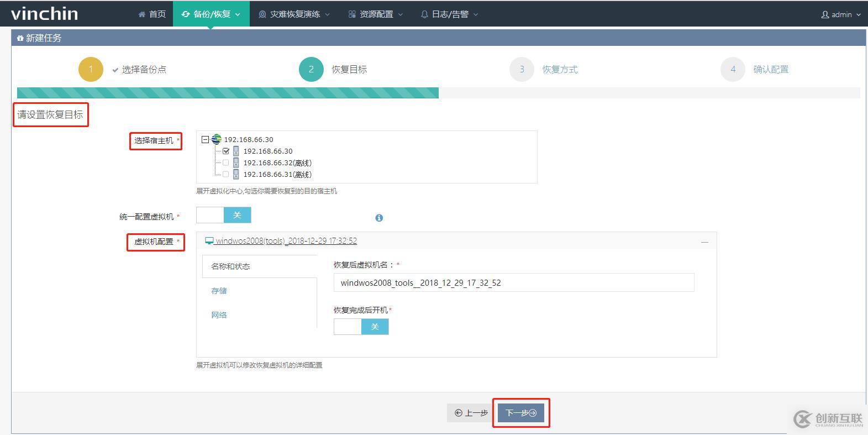The width and height of the screenshot is (868, 435).
Task: Click the admin user avatar icon
Action: point(825,14)
